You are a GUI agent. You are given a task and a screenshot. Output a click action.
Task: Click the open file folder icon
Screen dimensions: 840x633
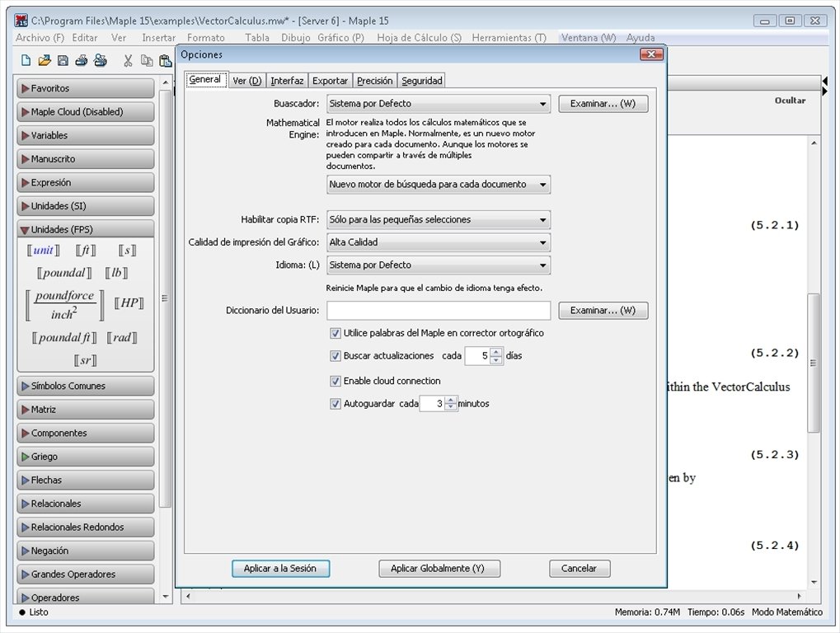(45, 60)
